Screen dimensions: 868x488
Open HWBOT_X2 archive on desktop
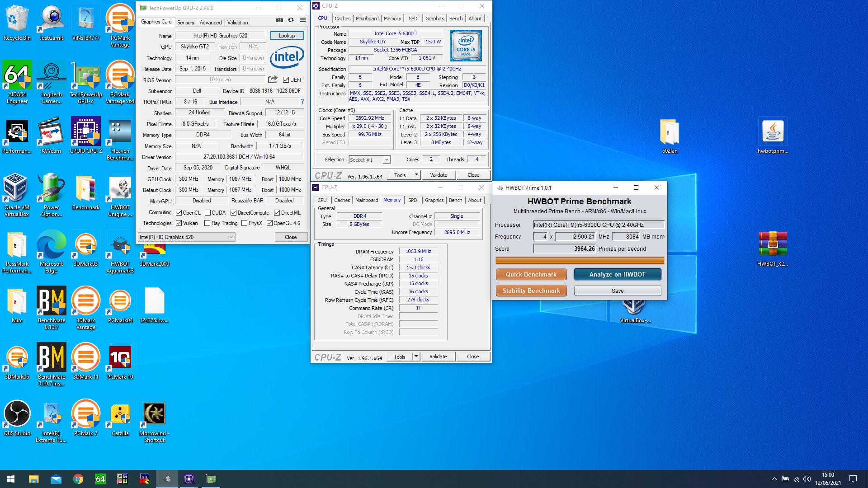(773, 249)
